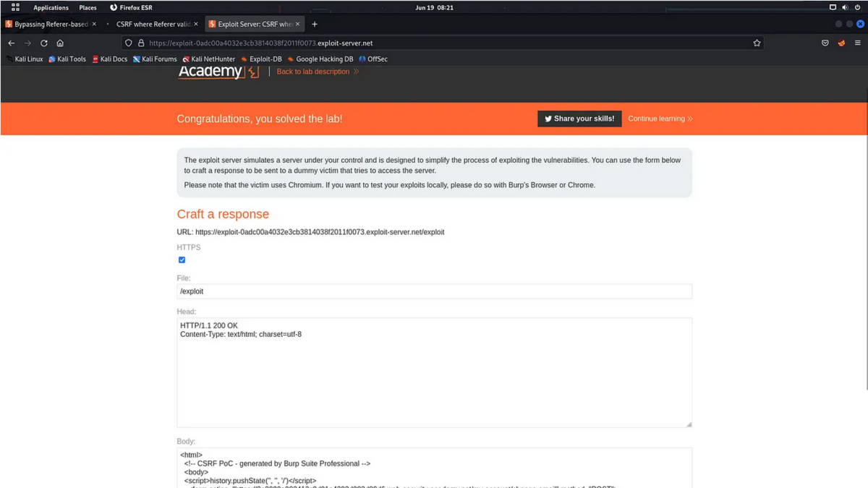
Task: Close the CSRF where Referer tab
Action: click(195, 24)
